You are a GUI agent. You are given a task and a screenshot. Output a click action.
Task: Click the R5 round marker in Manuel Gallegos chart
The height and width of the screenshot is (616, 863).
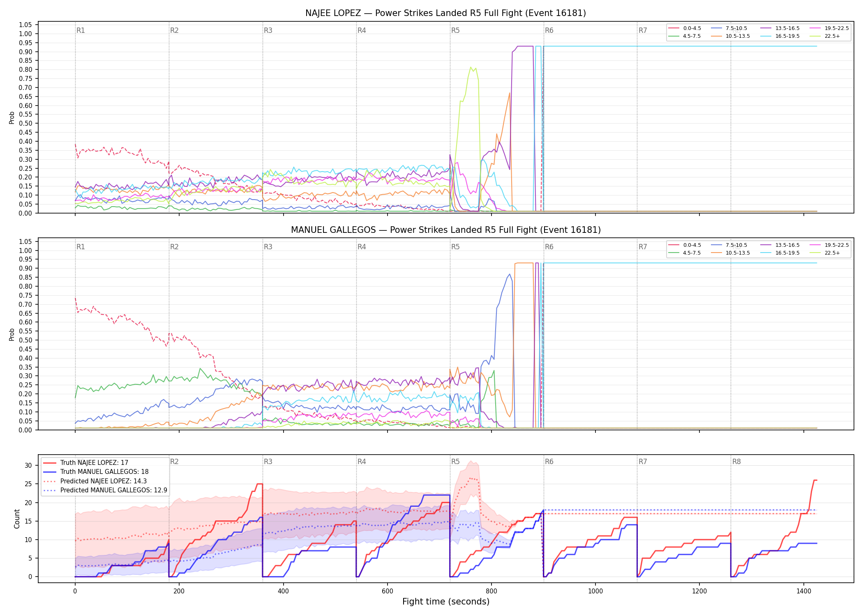point(455,247)
